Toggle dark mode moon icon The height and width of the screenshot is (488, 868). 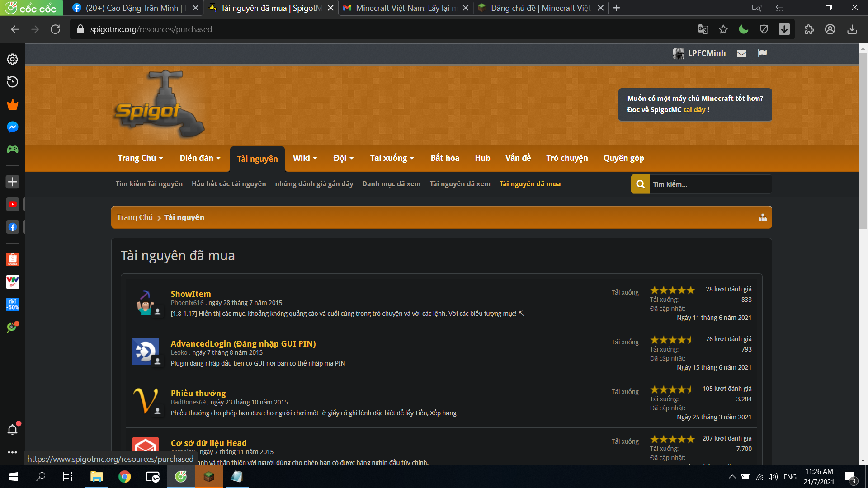(x=744, y=29)
